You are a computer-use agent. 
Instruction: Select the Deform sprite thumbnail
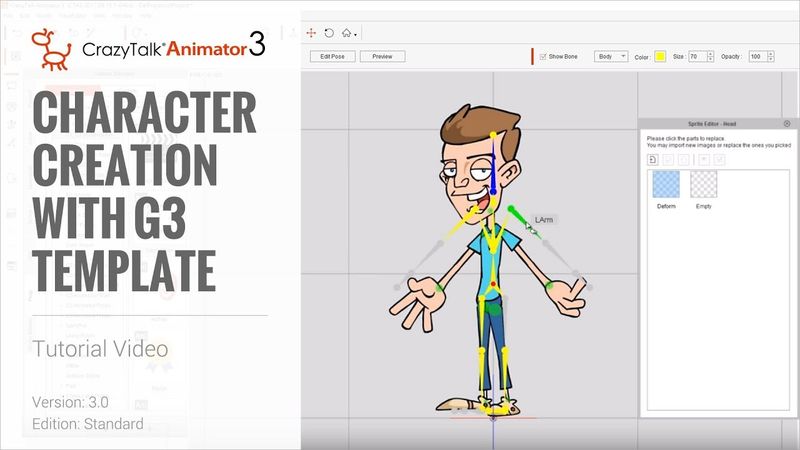tap(666, 185)
